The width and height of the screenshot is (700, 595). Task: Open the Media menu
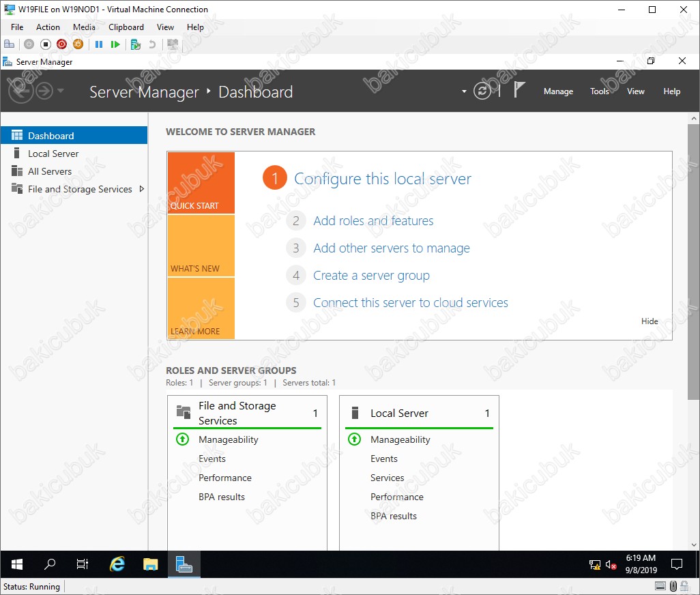click(x=84, y=27)
